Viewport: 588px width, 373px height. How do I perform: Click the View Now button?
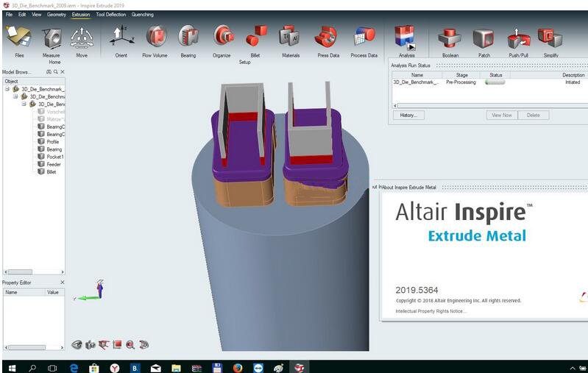[x=502, y=115]
